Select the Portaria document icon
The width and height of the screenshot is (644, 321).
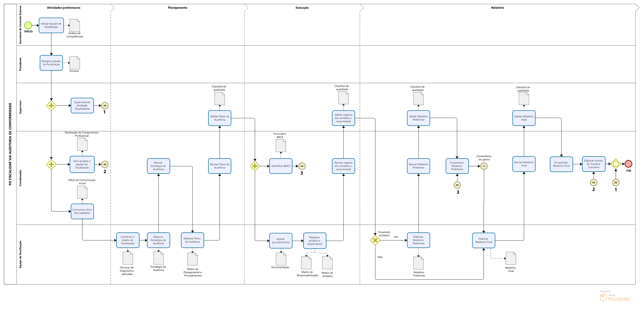pyautogui.click(x=75, y=63)
